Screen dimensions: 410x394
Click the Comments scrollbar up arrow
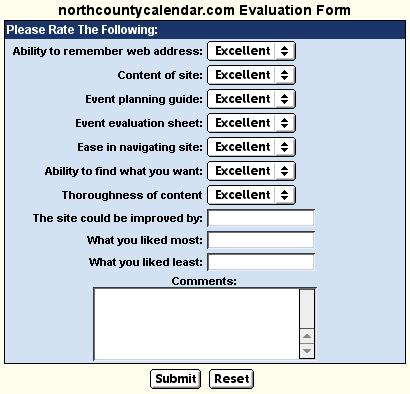point(307,336)
